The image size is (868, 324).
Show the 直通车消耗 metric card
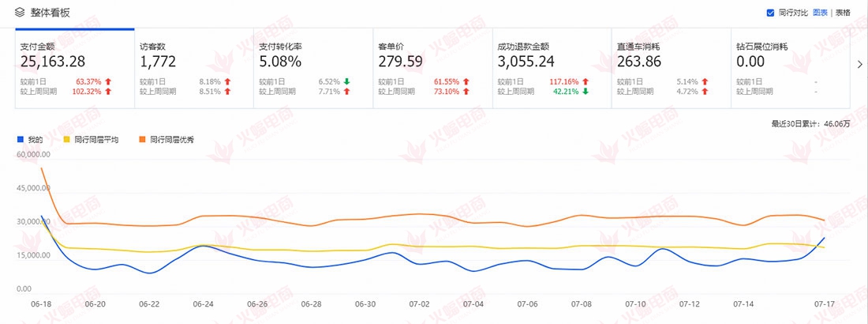pyautogui.click(x=670, y=69)
